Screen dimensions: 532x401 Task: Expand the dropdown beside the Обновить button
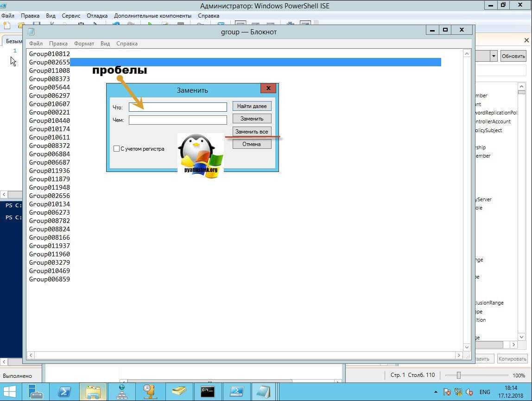click(x=494, y=56)
